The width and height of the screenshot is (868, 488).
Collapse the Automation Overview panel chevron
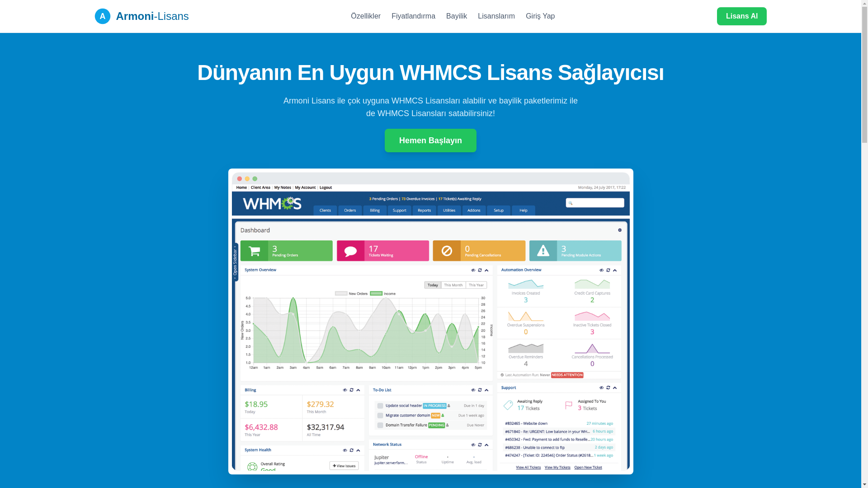[x=615, y=270]
